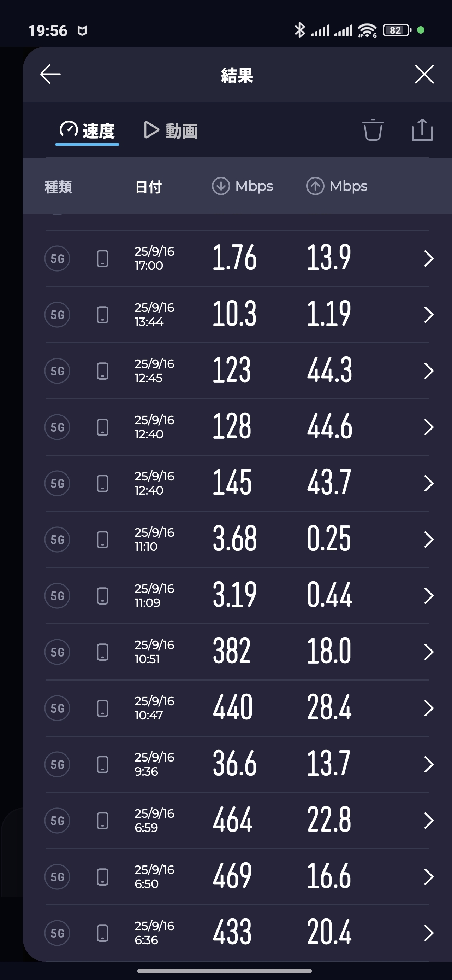The image size is (452, 980).
Task: Delete results using the trash icon
Action: click(373, 130)
